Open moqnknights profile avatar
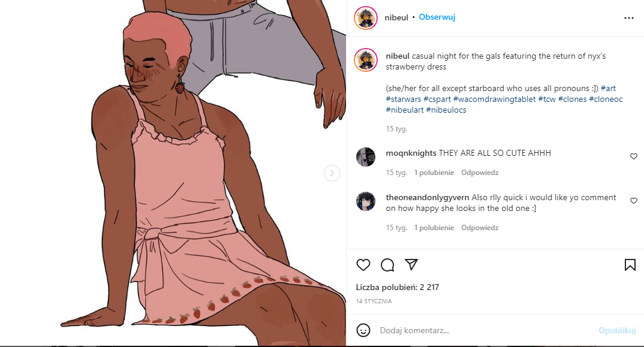This screenshot has height=347, width=644. point(366,157)
